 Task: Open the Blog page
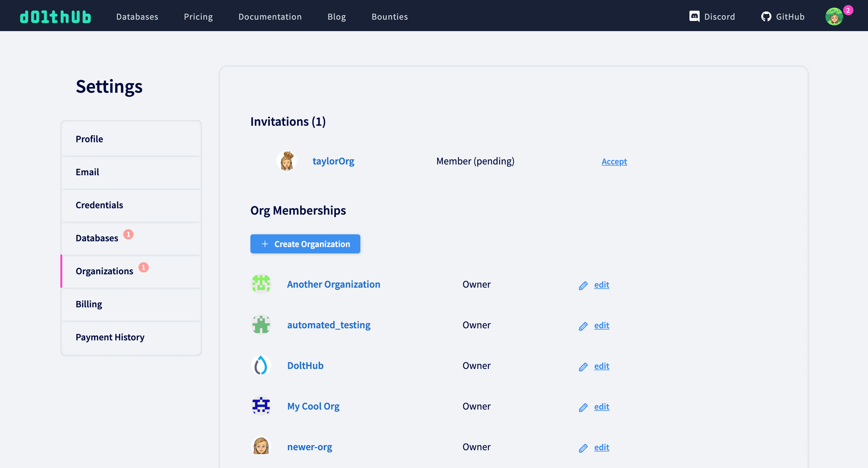(336, 17)
